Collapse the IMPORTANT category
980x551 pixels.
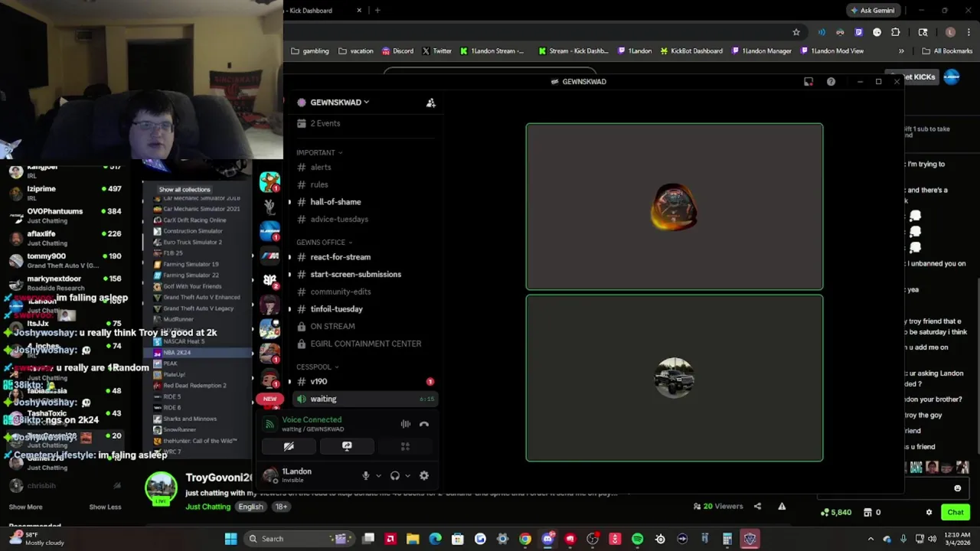tap(319, 152)
